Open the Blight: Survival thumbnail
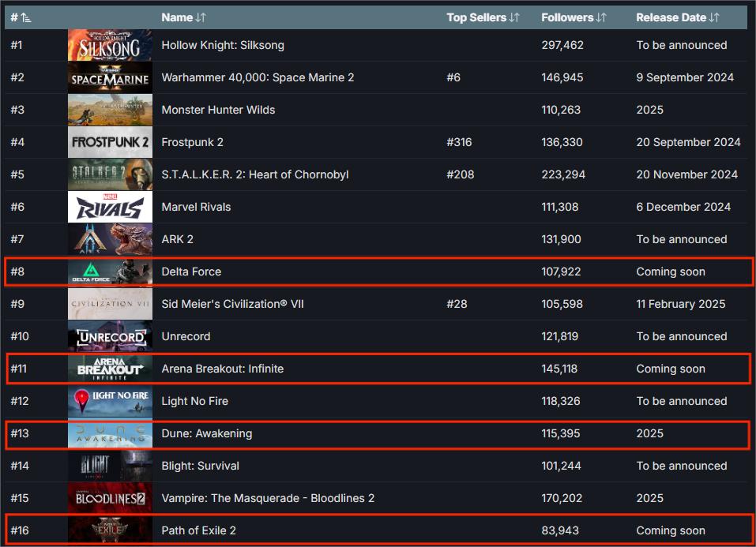This screenshot has width=756, height=547. pos(110,466)
